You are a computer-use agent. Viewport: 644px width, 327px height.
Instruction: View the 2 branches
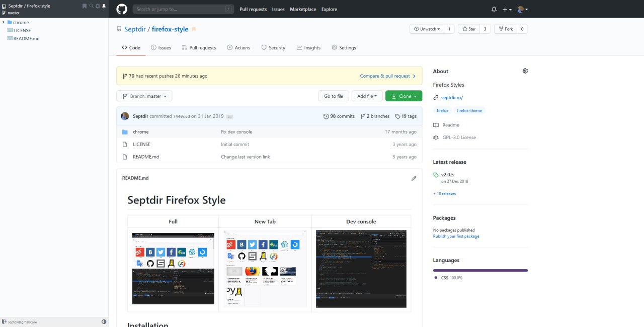pos(375,116)
